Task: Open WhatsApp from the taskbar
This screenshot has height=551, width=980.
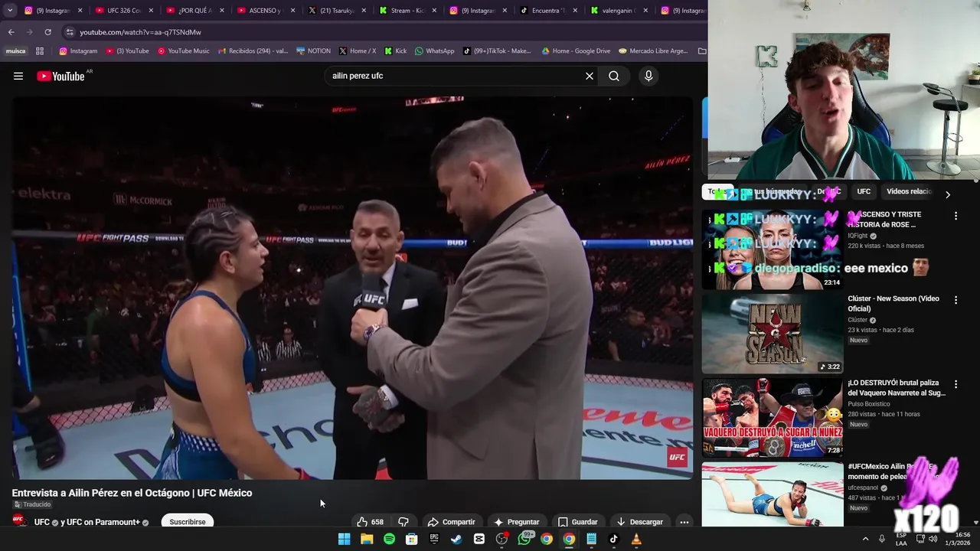Action: pyautogui.click(x=524, y=539)
